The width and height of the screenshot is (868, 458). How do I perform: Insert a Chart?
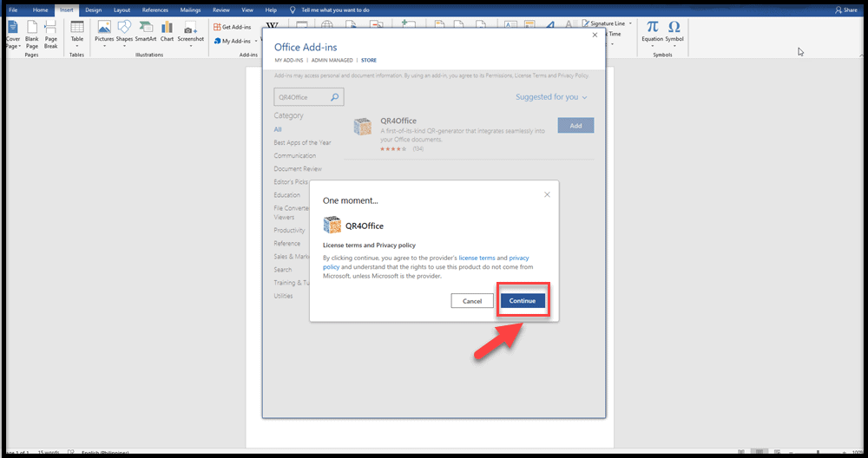click(x=167, y=31)
